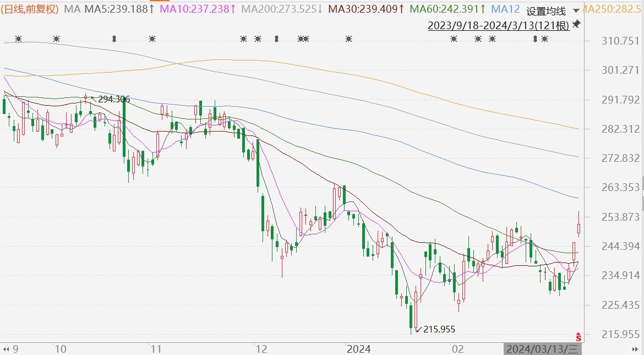Click the 215.955 low price annotation next to the candle
This screenshot has width=644, height=355.
[x=439, y=329]
